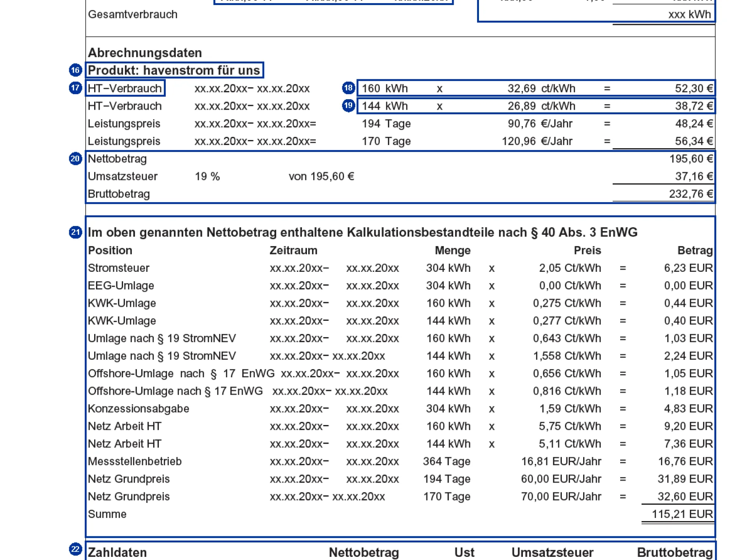
Task: Click the number 19 marker badge
Action: click(x=348, y=105)
